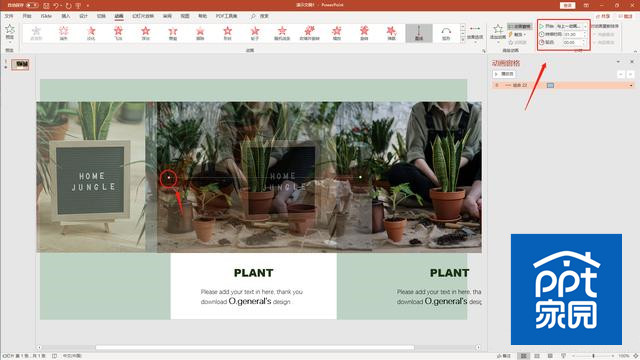Start slideshow from beginning quick access icon
Image resolution: width=640 pixels, height=360 pixels.
(x=78, y=6)
